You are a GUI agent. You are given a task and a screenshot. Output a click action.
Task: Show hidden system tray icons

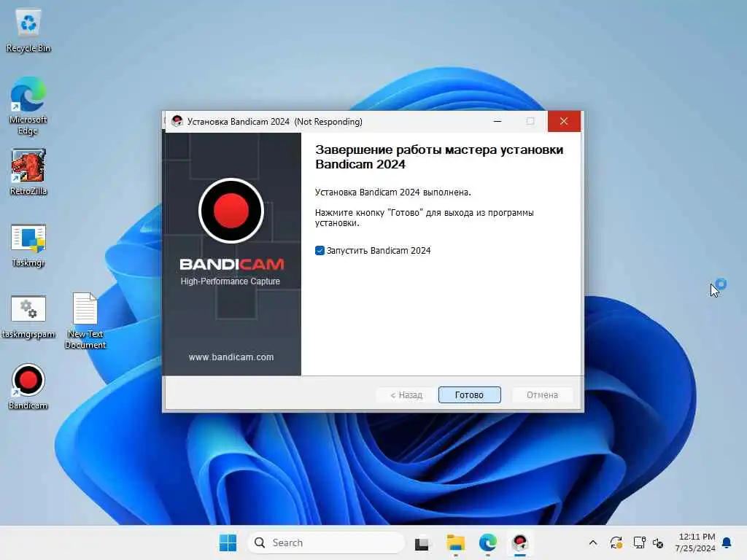[x=593, y=542]
